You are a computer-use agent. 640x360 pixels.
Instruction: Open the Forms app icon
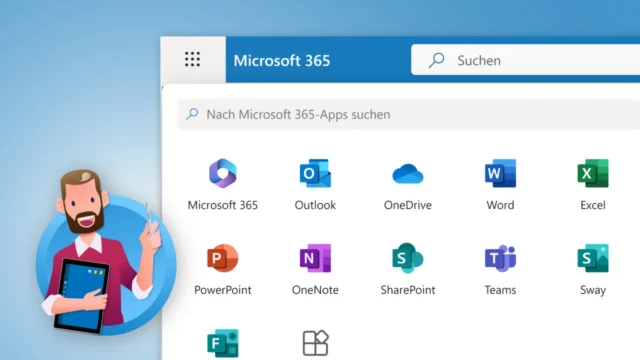[223, 343]
